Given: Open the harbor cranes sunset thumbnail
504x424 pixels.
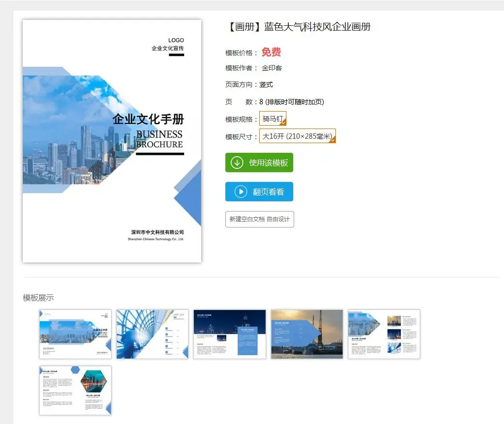Looking at the screenshot, I should pos(307,334).
